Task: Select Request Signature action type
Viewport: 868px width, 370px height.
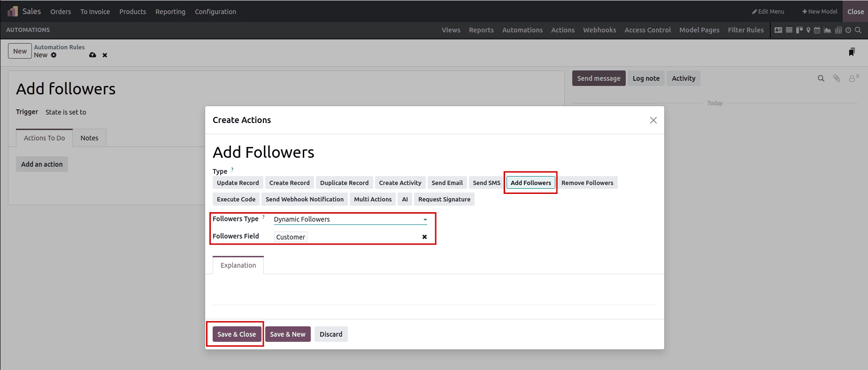Action: tap(444, 199)
